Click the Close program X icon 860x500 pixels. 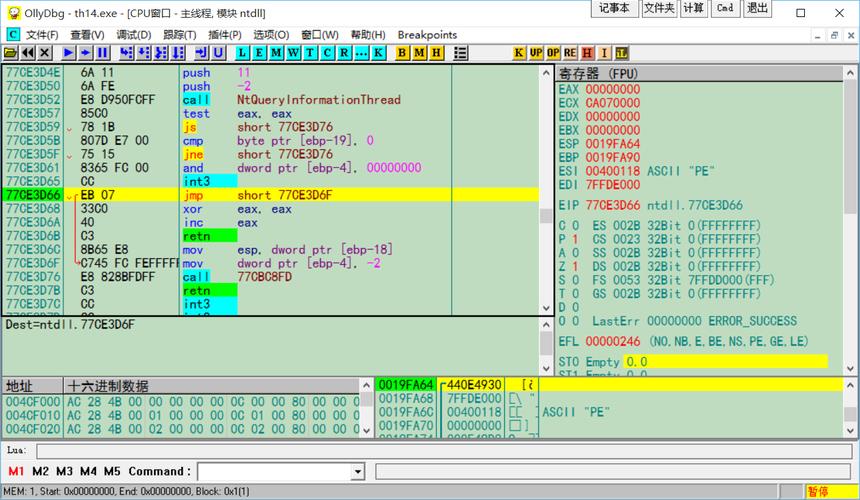click(45, 52)
